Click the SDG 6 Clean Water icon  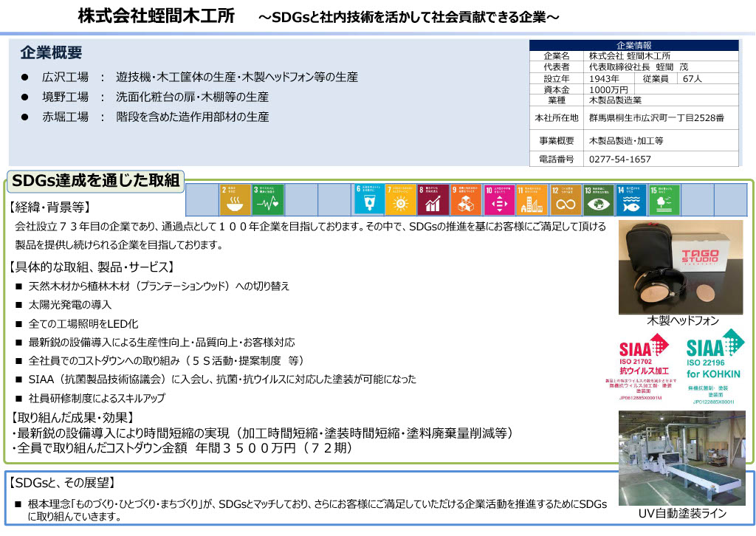tap(368, 199)
